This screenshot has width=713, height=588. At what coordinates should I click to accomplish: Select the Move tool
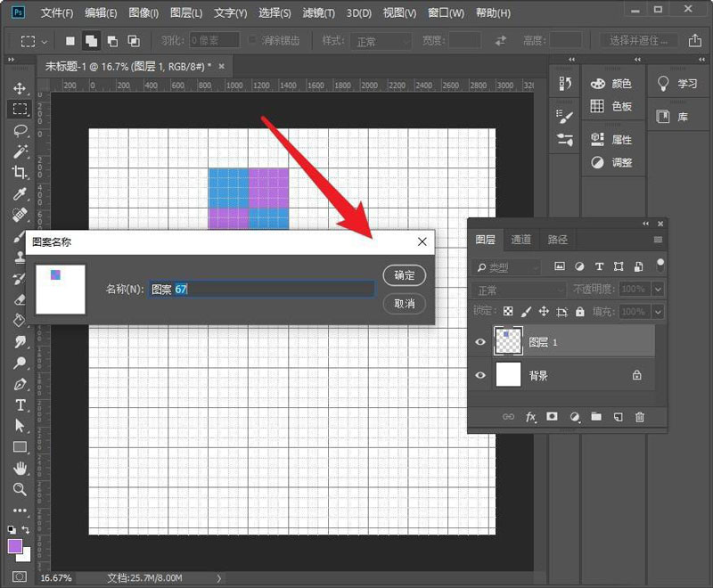(x=20, y=88)
